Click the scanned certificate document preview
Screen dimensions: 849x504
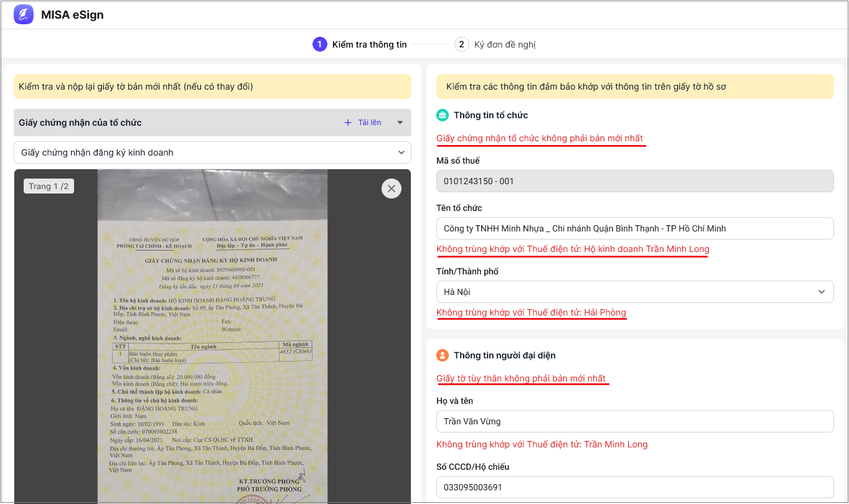(212, 337)
